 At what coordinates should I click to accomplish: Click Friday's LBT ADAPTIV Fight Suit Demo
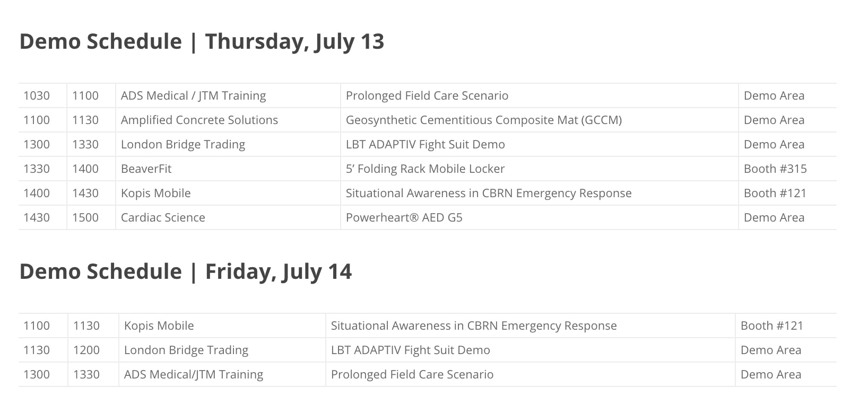pos(410,350)
